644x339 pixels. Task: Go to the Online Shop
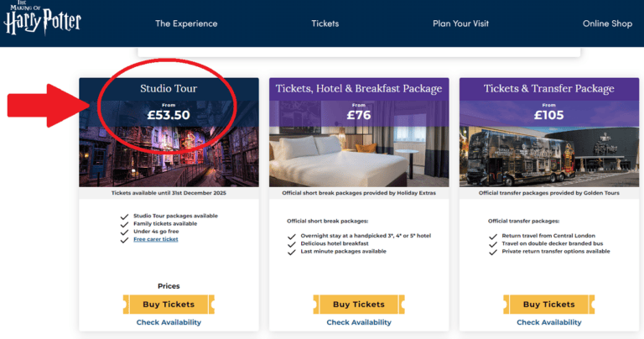click(607, 23)
